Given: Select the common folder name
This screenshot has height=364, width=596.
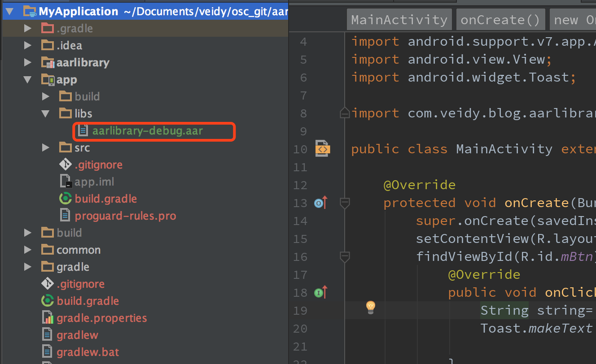Looking at the screenshot, I should point(79,250).
